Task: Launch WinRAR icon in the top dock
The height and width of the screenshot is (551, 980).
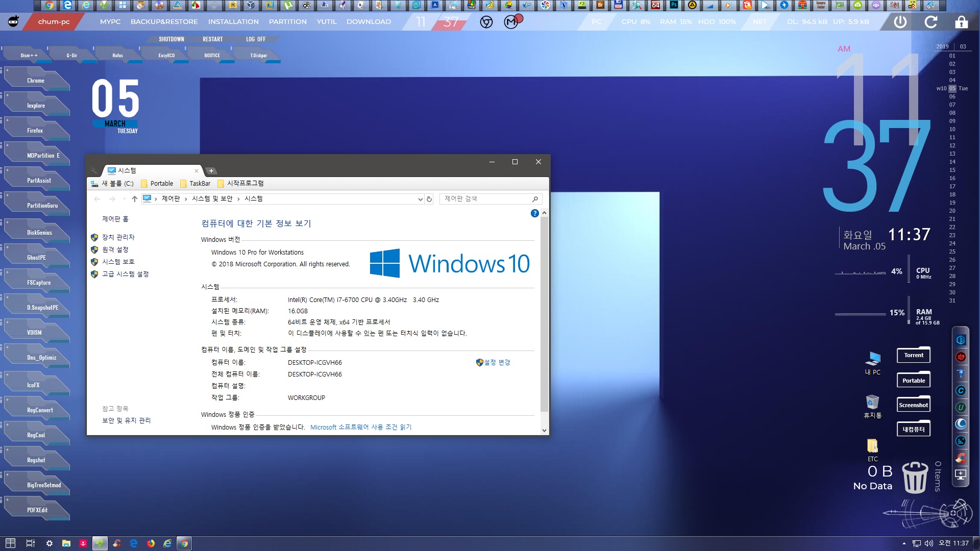Action: coord(802,5)
